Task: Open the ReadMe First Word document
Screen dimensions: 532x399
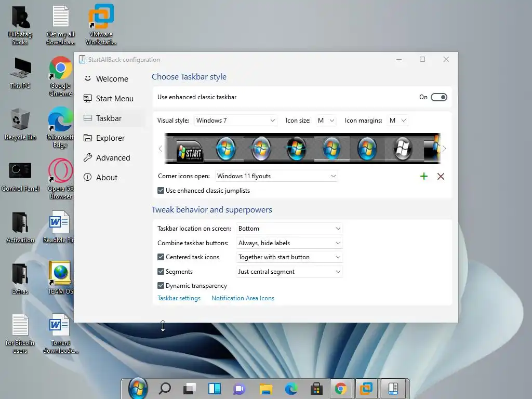Action: (x=59, y=227)
